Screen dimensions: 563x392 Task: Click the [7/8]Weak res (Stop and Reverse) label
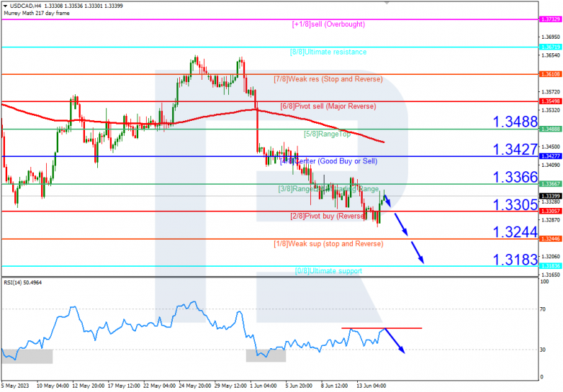(x=328, y=79)
